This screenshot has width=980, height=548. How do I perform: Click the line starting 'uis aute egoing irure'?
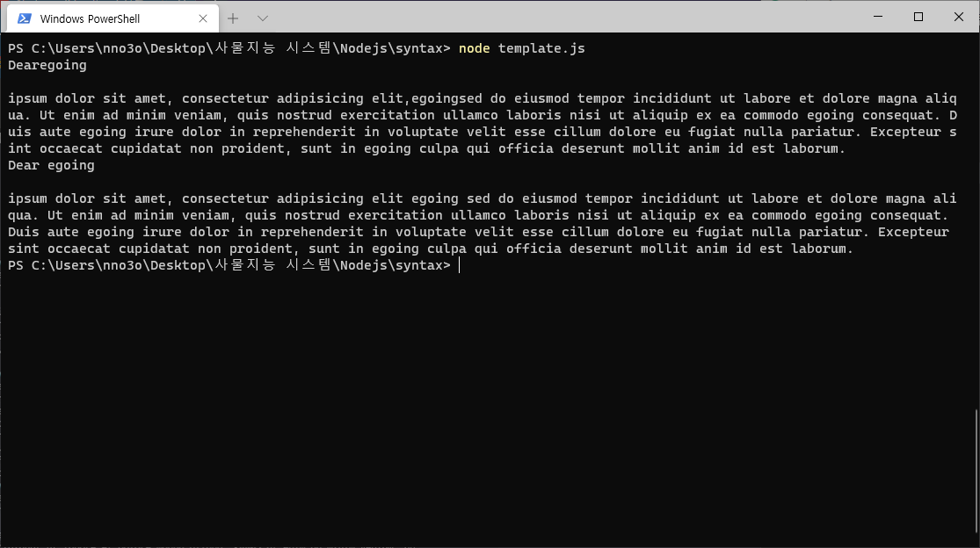483,133
